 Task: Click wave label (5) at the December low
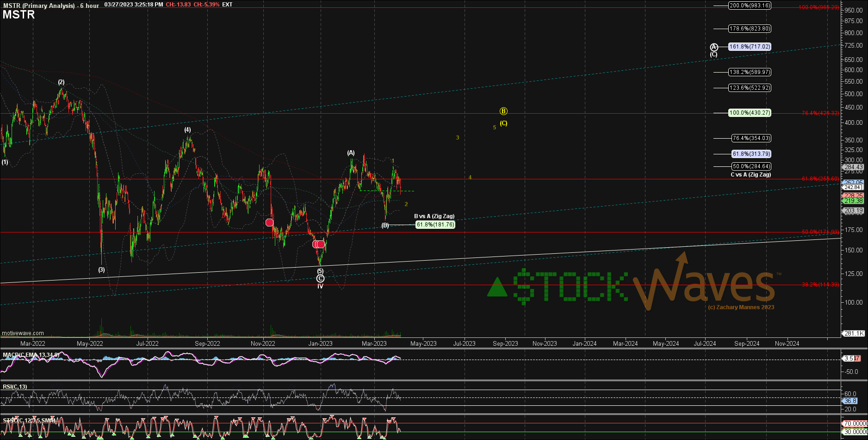tap(320, 271)
